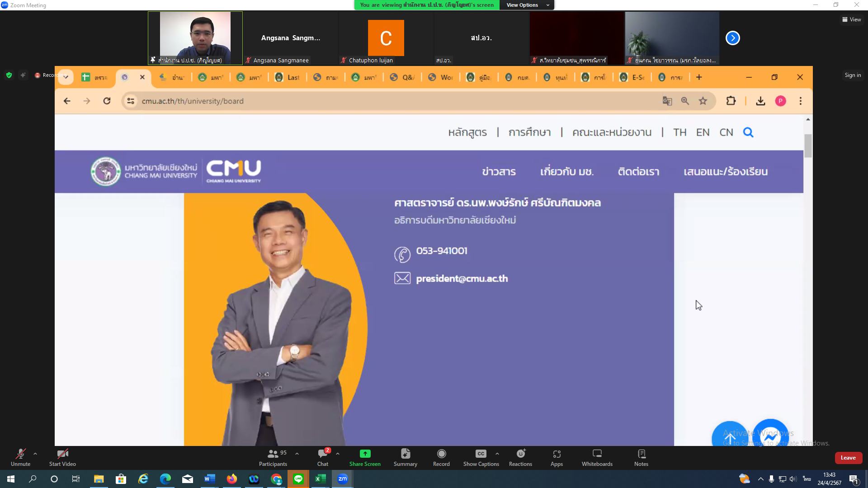Open ติดต่อเรา menu
Viewport: 868px width, 488px height.
click(638, 172)
